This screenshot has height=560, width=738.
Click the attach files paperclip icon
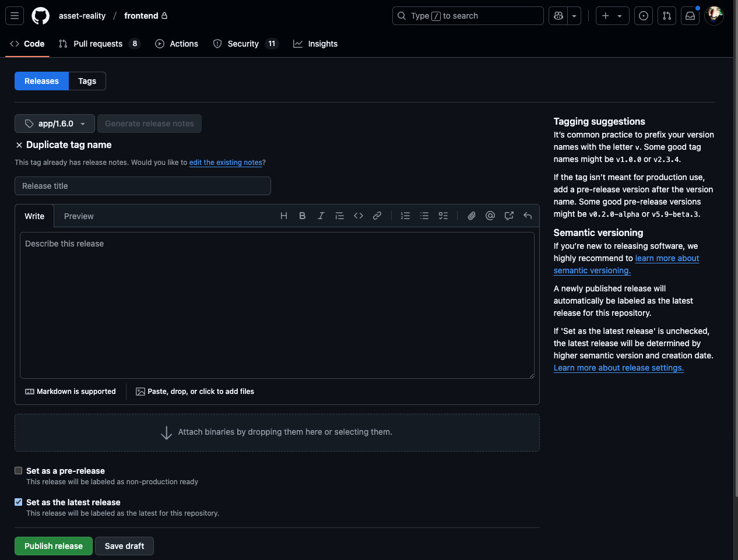pos(472,216)
